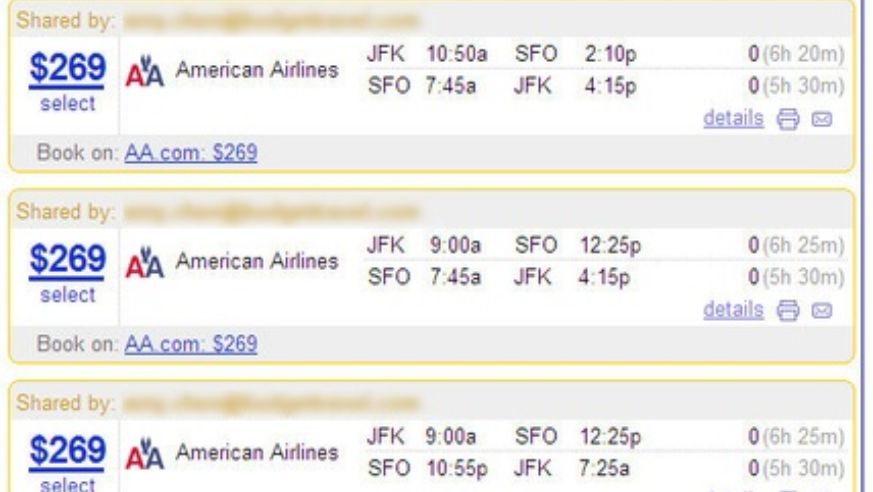
Task: Open details link for 9:00a to 12:25p flight
Action: (733, 309)
